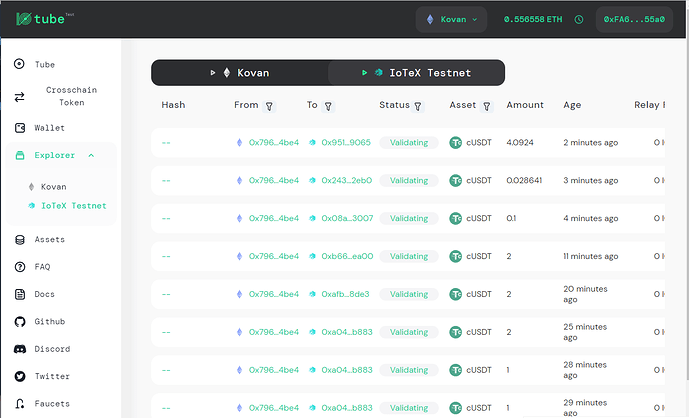Click the Assets database icon

click(x=20, y=240)
